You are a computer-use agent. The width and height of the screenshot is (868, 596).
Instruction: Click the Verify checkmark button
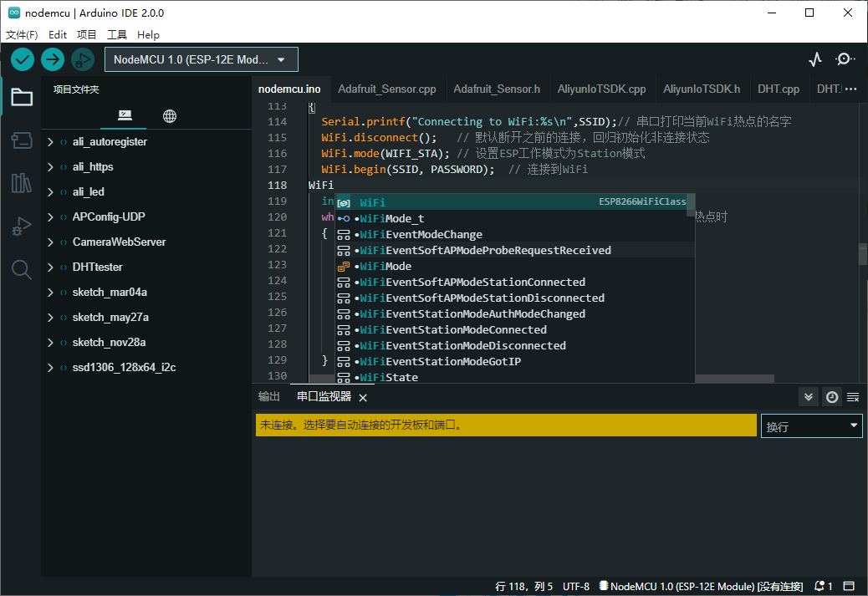pyautogui.click(x=23, y=59)
